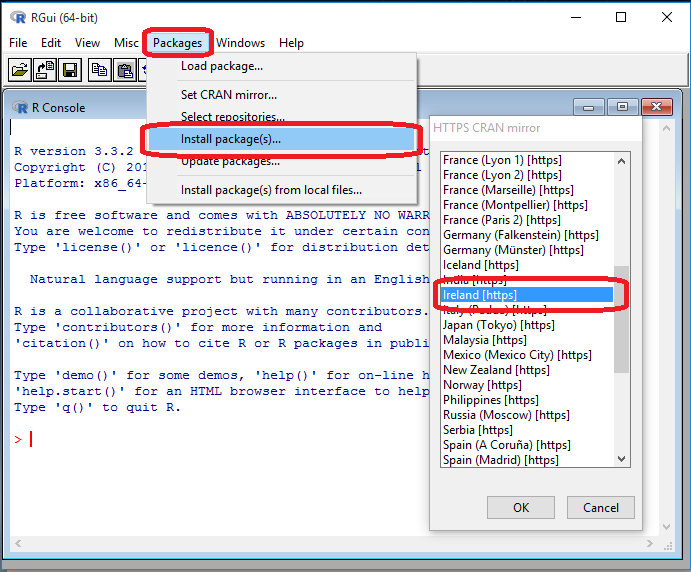Click Cancel in CRAN mirror dialog

(x=601, y=508)
